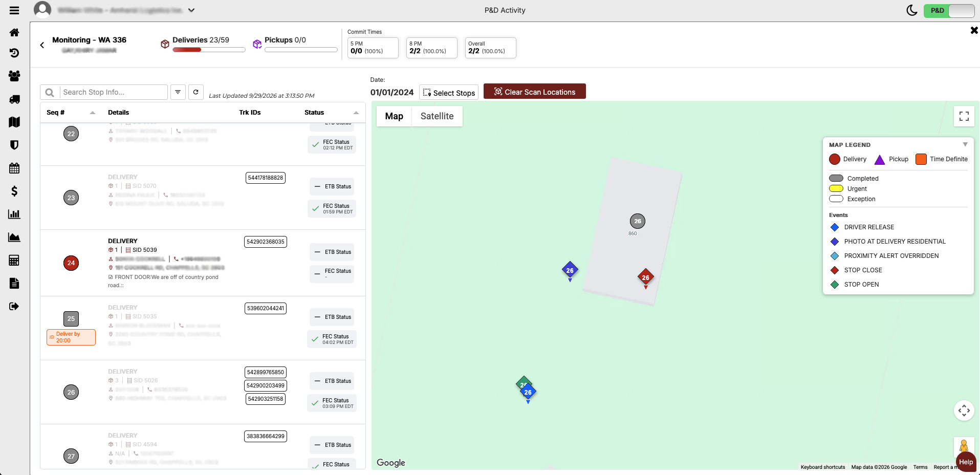Toggle map fullscreen view
Viewport: 980px width, 475px height.
click(x=964, y=116)
